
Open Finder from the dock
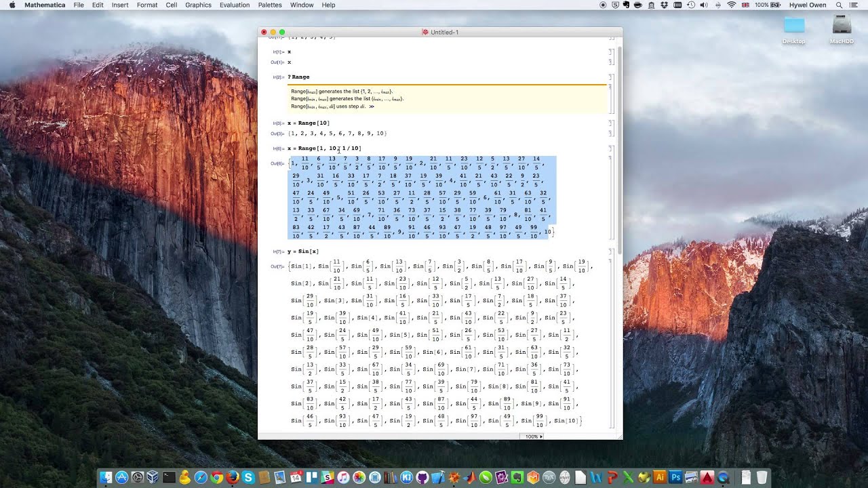click(106, 478)
